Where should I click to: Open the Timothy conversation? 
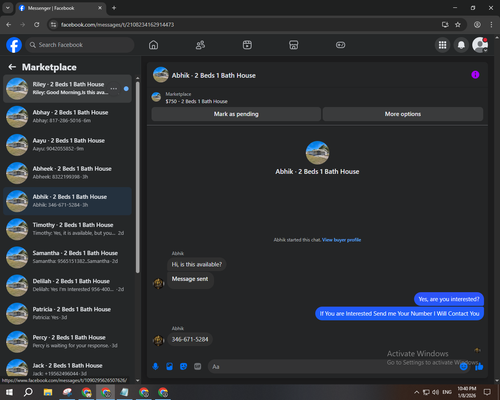[x=67, y=229]
